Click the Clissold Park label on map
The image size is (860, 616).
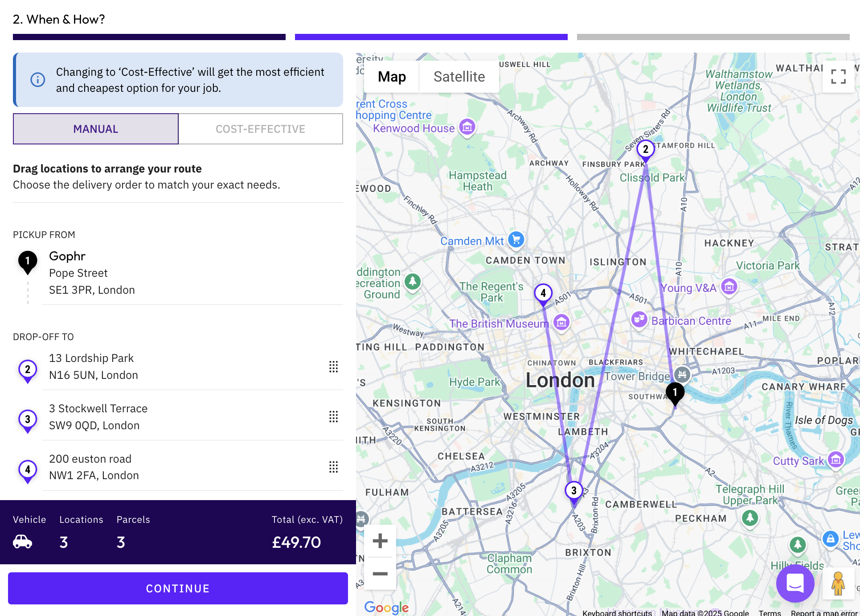(x=652, y=177)
